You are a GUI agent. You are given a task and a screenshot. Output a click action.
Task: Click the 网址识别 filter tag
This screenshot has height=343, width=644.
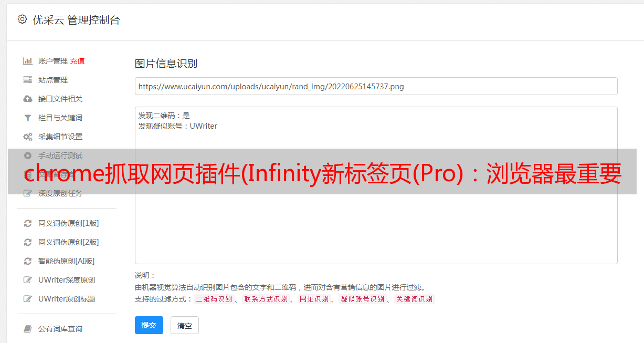pyautogui.click(x=314, y=299)
